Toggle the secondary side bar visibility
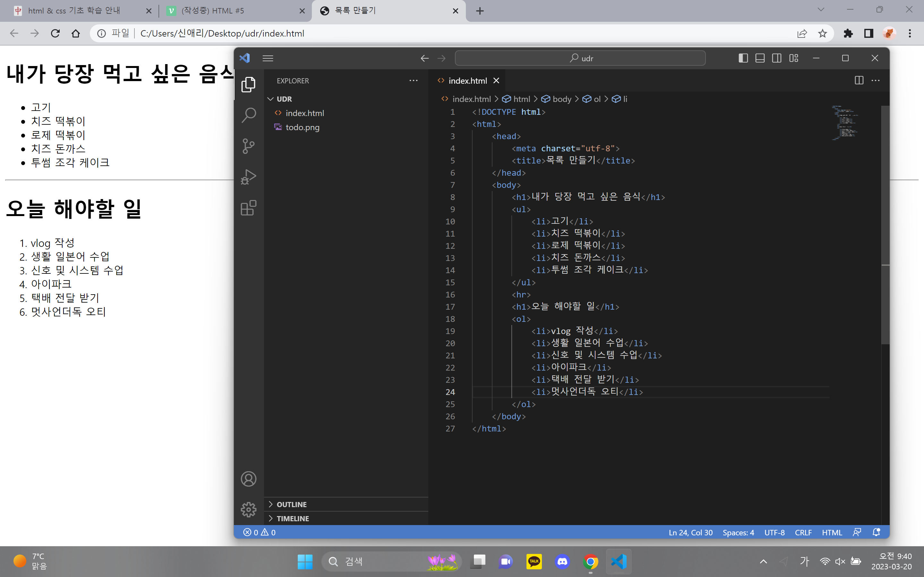The width and height of the screenshot is (924, 577). (777, 58)
